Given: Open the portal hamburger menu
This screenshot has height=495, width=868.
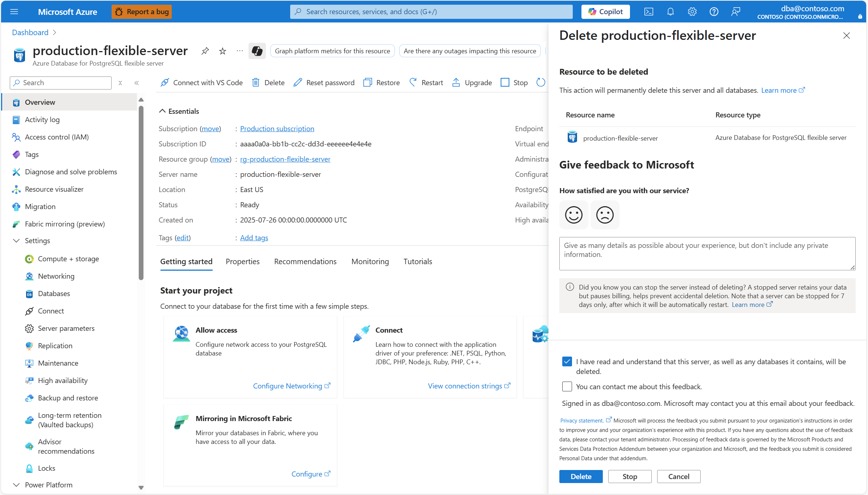Looking at the screenshot, I should pos(14,12).
